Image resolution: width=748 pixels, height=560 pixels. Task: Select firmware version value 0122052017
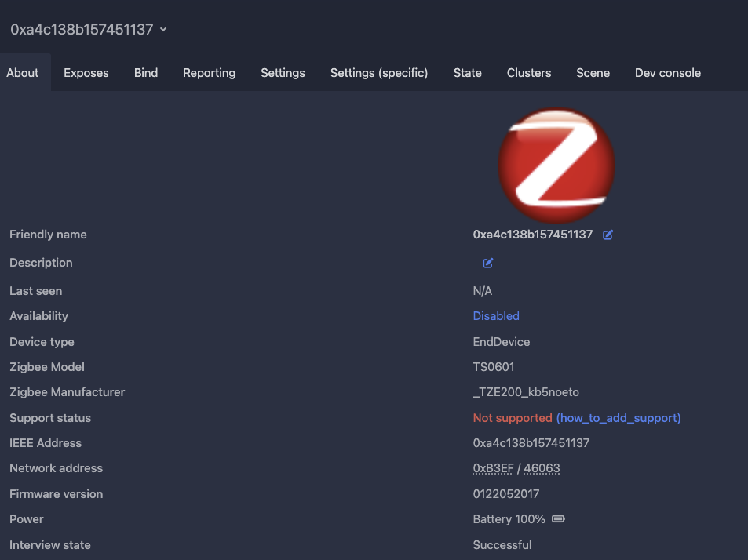tap(506, 494)
